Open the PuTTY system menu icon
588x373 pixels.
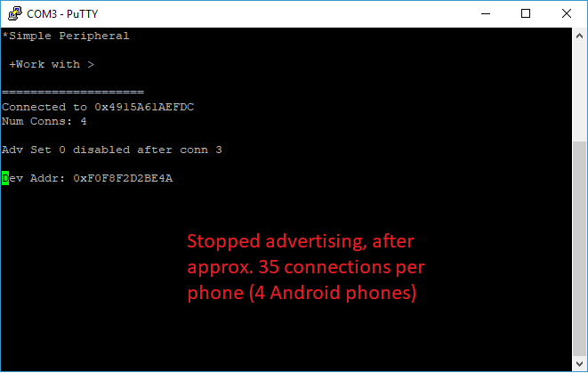tap(14, 13)
